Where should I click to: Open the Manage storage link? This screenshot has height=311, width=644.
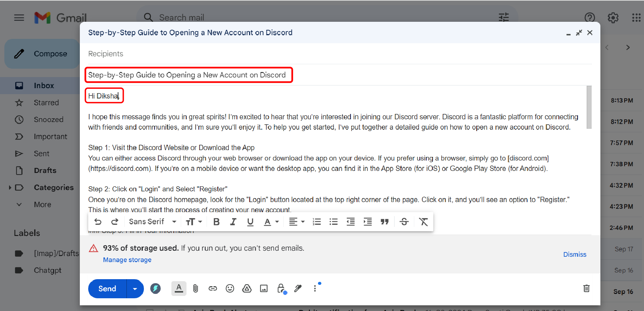click(x=127, y=260)
